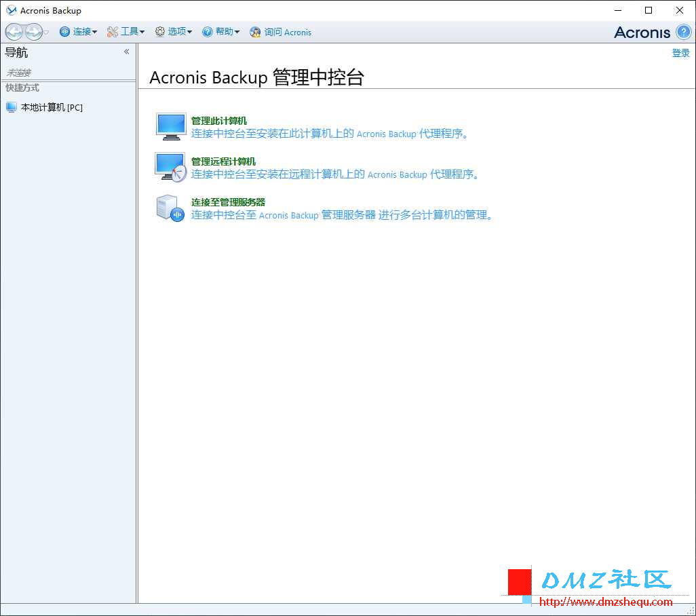Click the 管理此计算机 monitor icon
Viewport: 696px width, 616px height.
pos(170,127)
